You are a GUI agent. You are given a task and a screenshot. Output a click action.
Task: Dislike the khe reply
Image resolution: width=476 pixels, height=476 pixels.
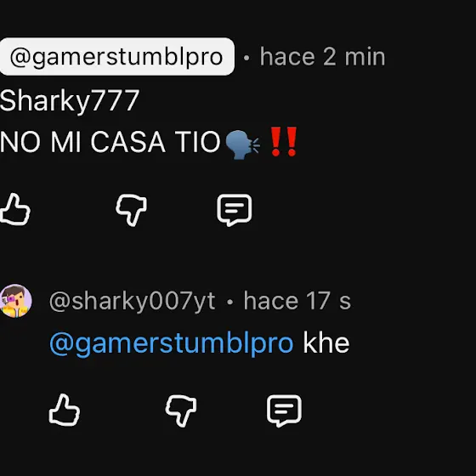click(x=181, y=411)
